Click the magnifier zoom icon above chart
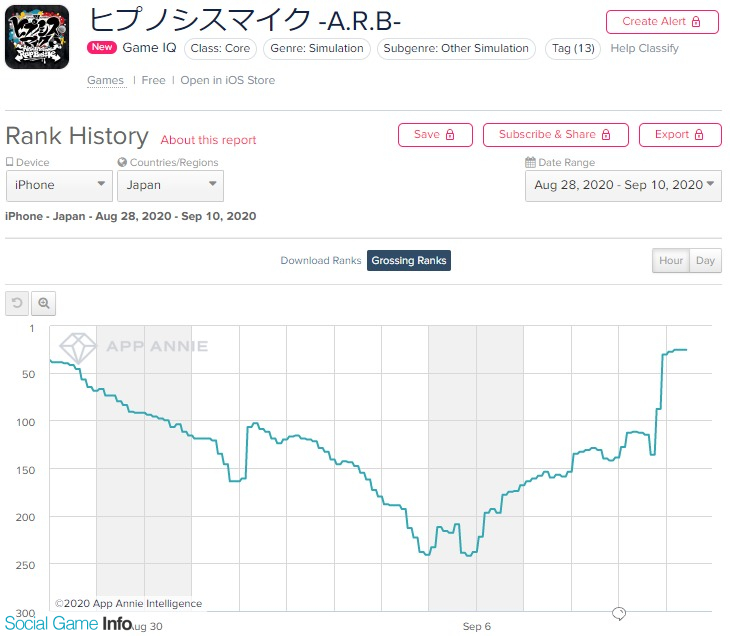This screenshot has width=730, height=636. [x=44, y=303]
